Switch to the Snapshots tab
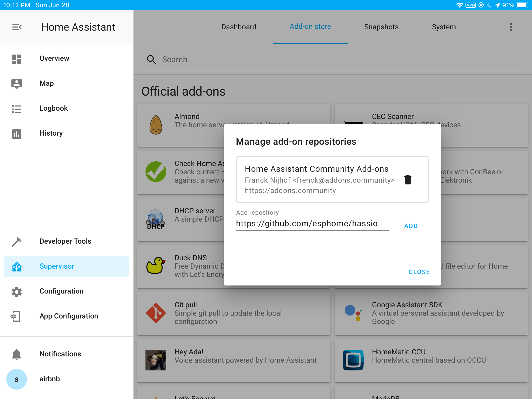This screenshot has width=532, height=399. click(381, 27)
